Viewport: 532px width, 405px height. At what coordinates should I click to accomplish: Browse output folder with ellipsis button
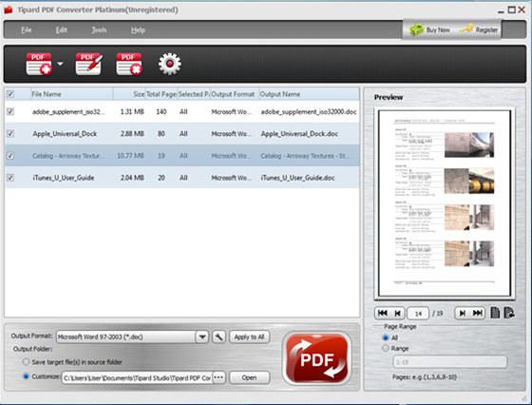tap(218, 377)
